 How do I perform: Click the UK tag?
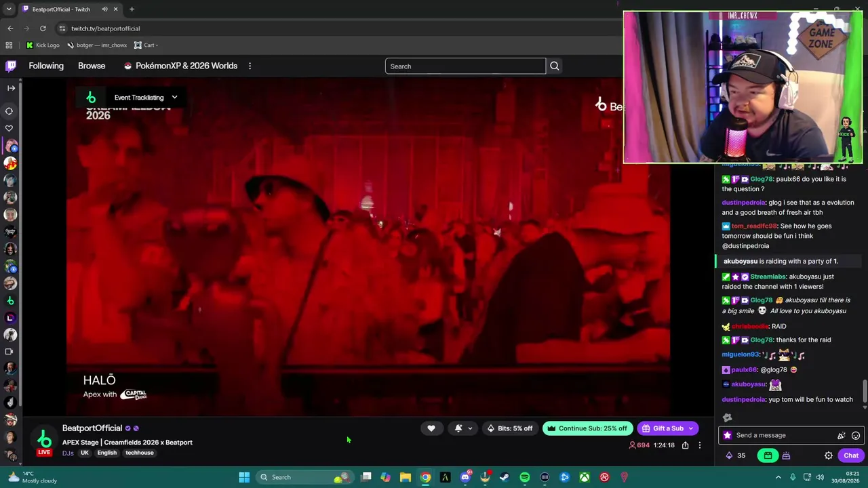(x=85, y=453)
